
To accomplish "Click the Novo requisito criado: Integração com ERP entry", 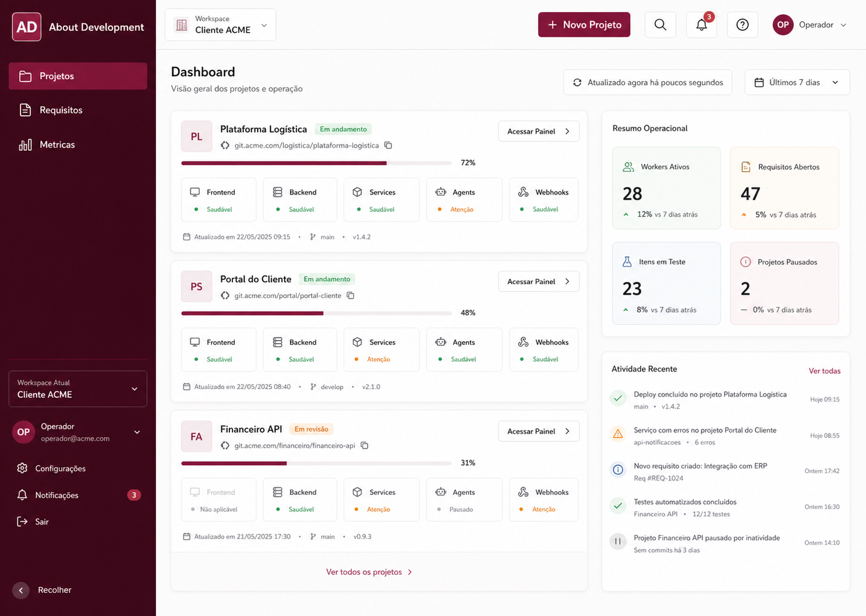I will point(724,472).
